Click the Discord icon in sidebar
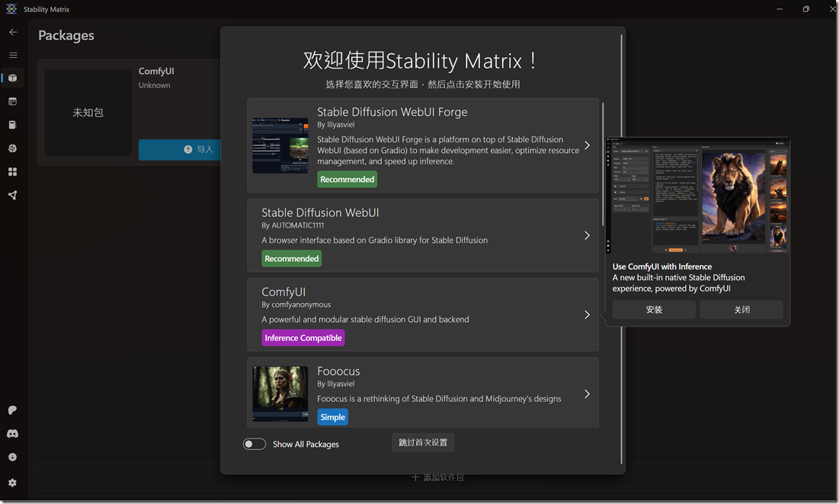The width and height of the screenshot is (839, 504). click(13, 433)
